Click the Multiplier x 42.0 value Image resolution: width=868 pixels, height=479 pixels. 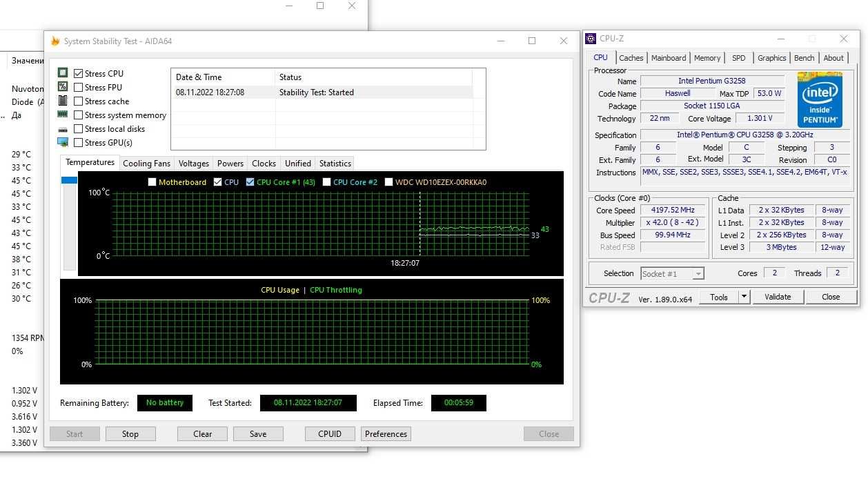[x=673, y=223]
